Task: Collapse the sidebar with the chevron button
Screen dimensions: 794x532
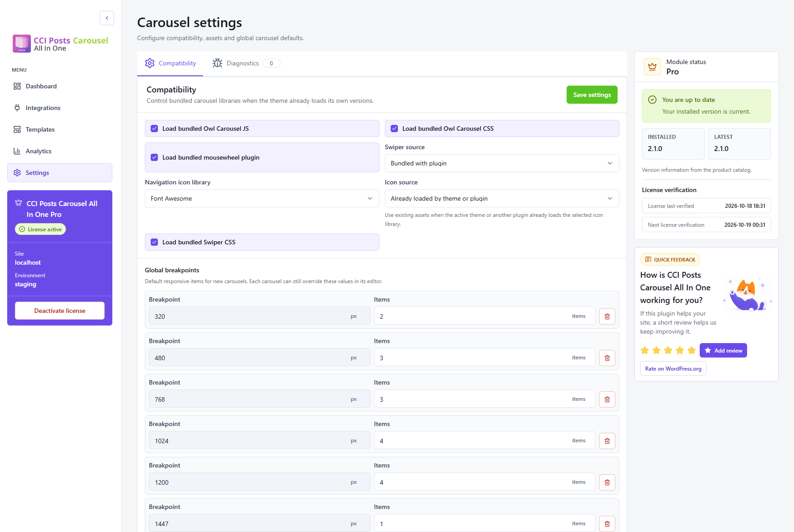Action: 107,18
